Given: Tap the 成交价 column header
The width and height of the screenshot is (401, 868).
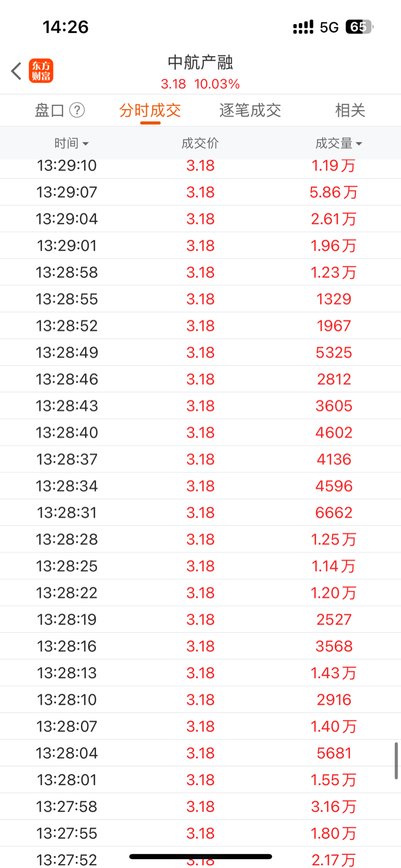Looking at the screenshot, I should click(200, 143).
